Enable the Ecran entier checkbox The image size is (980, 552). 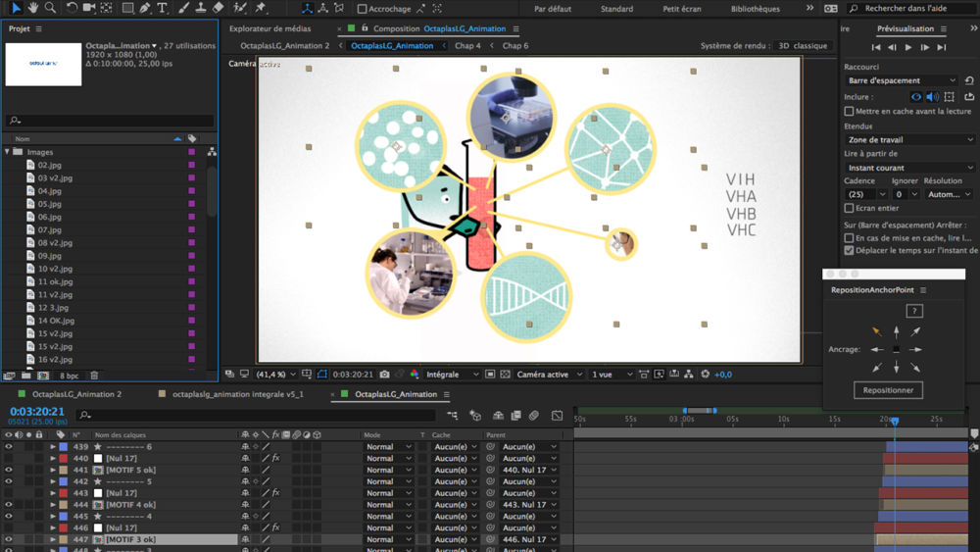(x=849, y=208)
